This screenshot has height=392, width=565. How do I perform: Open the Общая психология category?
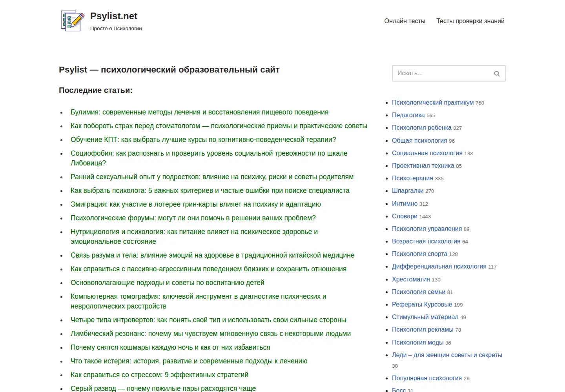(x=419, y=140)
